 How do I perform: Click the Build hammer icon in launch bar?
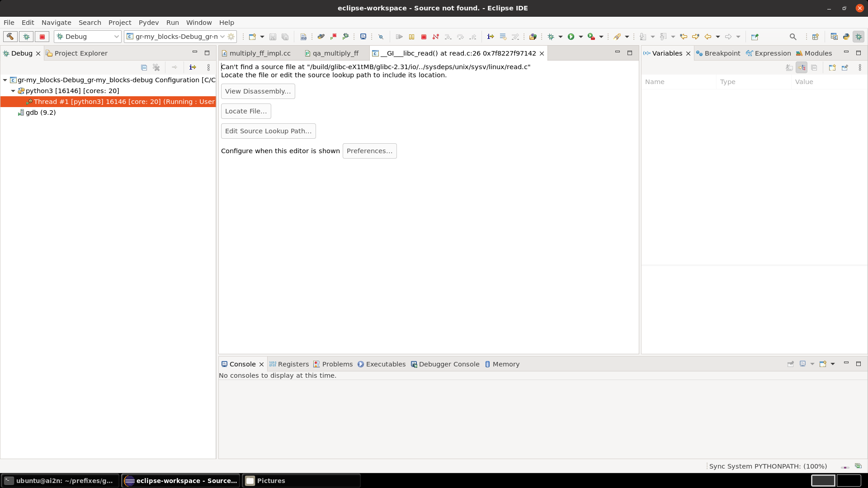coord(10,37)
